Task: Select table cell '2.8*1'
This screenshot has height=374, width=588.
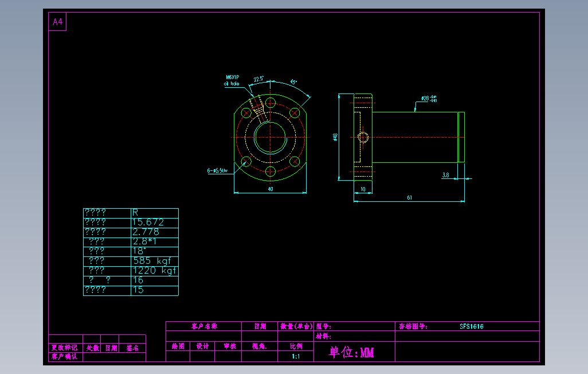Action: pyautogui.click(x=155, y=242)
